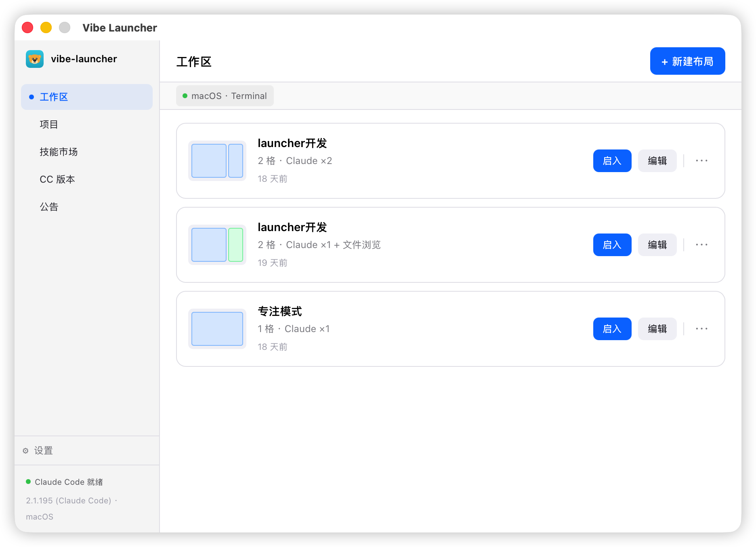756x547 pixels.
Task: Edit the Claude ×2 launcher开发 layout
Action: pos(657,161)
